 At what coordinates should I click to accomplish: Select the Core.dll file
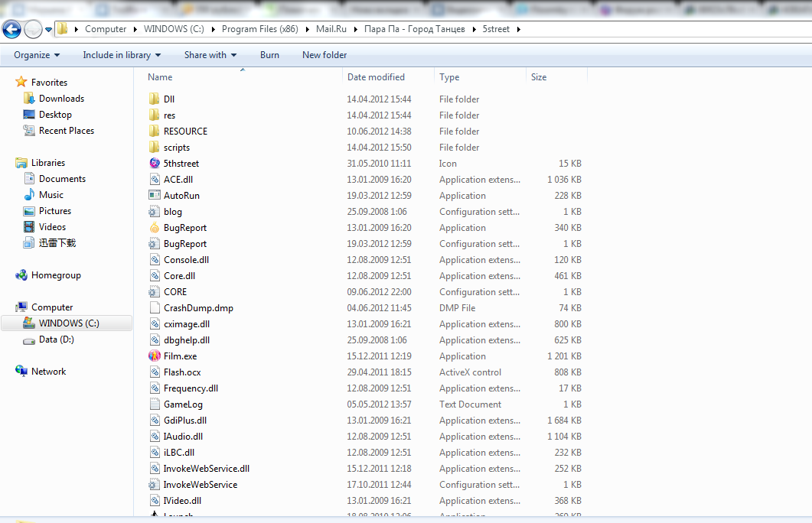click(x=179, y=276)
